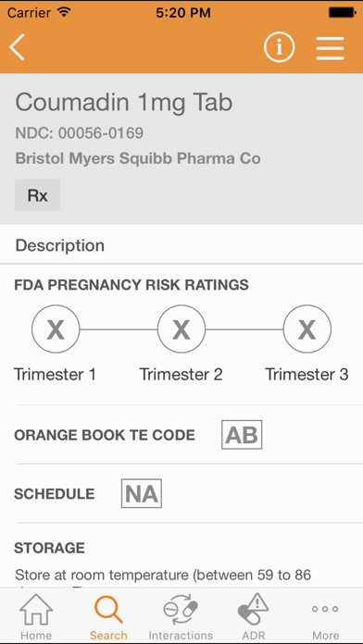Tap the AB Orange Book code box

tap(242, 435)
